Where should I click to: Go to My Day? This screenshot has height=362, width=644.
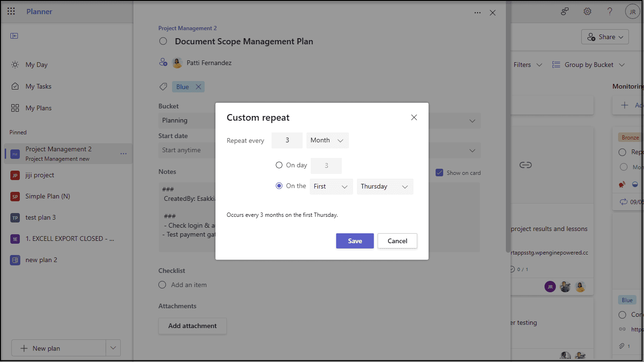(x=36, y=65)
